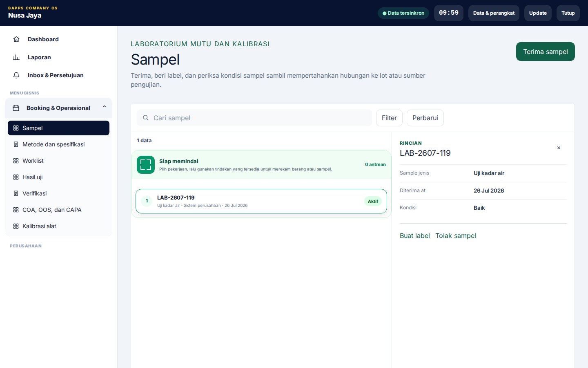Image resolution: width=588 pixels, height=368 pixels.
Task: Click the Dashboard home icon
Action: (x=16, y=39)
